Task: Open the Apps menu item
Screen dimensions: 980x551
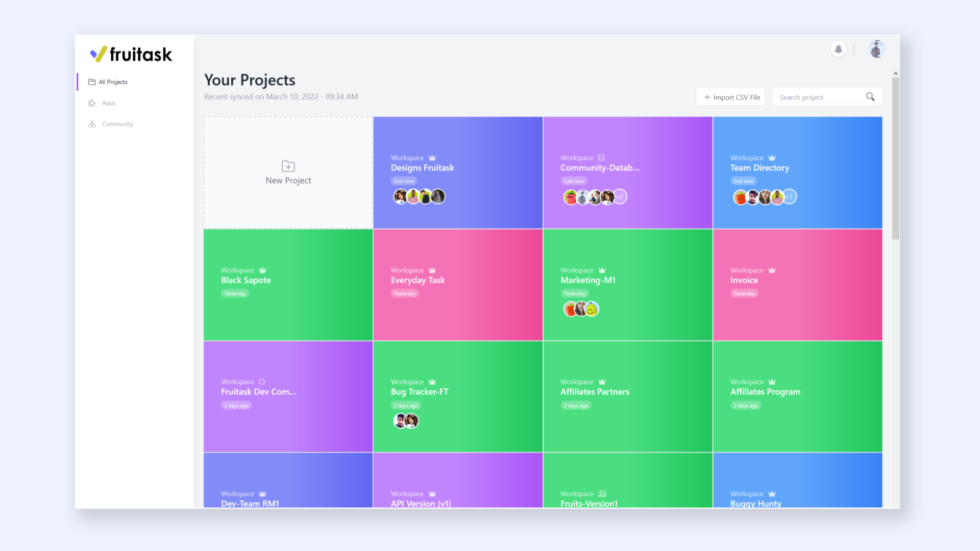Action: [x=109, y=103]
